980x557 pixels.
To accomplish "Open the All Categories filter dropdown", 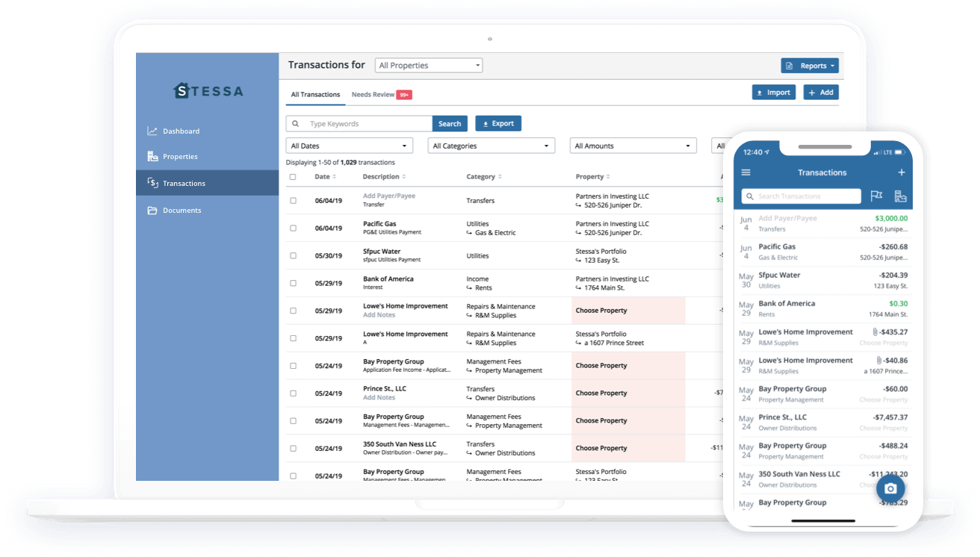I will tap(491, 146).
